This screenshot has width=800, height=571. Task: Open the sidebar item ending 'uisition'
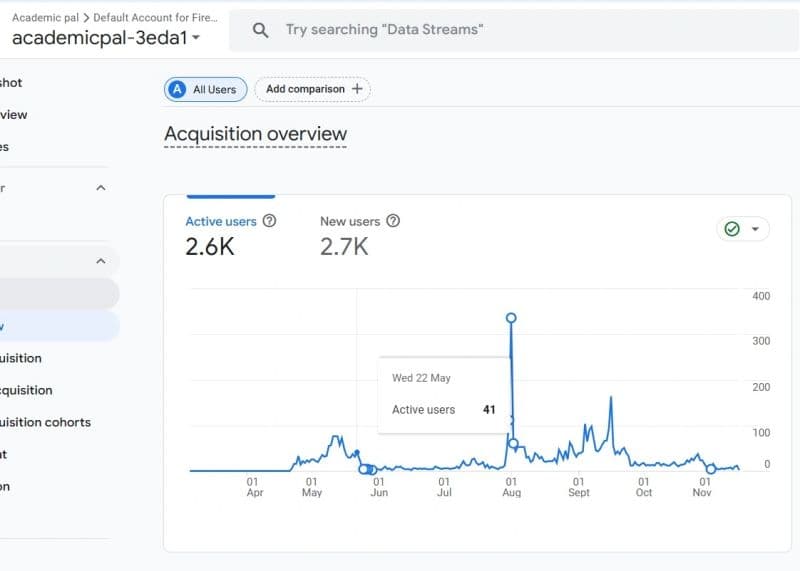pyautogui.click(x=21, y=358)
